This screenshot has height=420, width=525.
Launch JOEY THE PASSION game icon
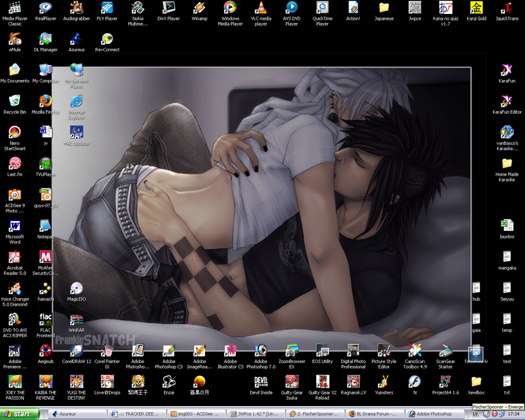click(x=15, y=387)
